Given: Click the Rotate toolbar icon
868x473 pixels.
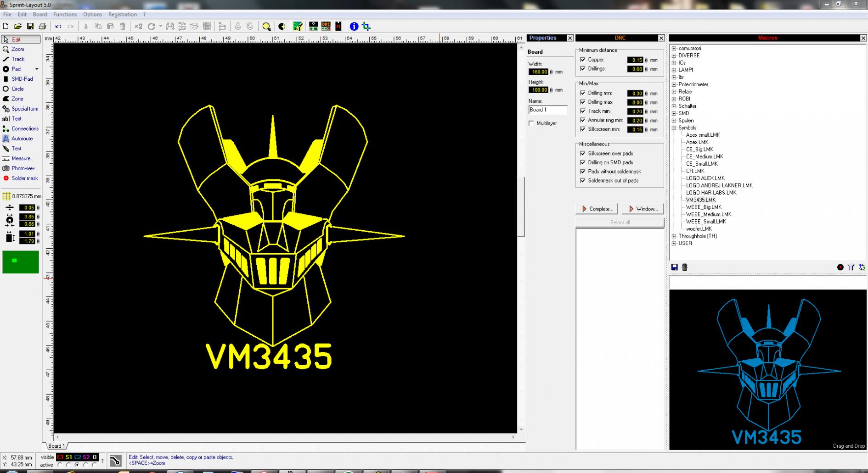Looking at the screenshot, I should (x=152, y=26).
